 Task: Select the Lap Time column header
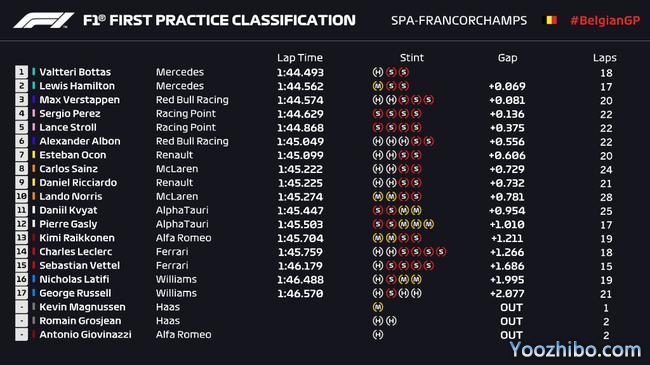pyautogui.click(x=300, y=58)
